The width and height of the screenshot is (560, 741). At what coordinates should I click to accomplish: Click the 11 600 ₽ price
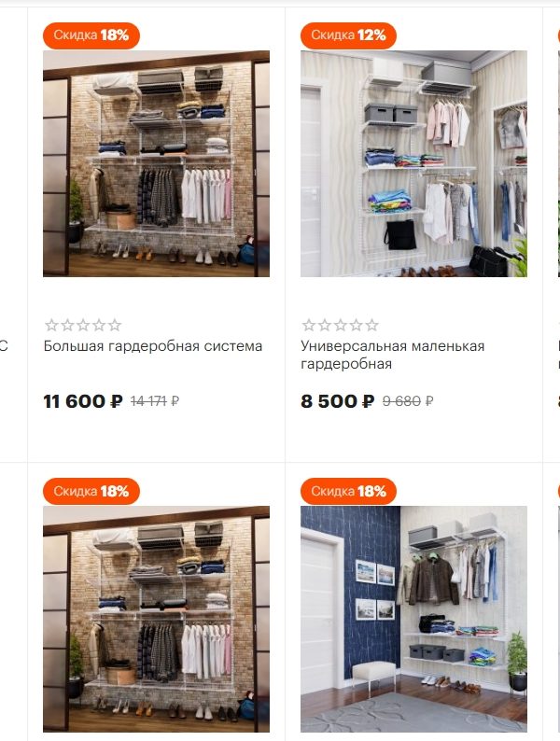[x=83, y=401]
